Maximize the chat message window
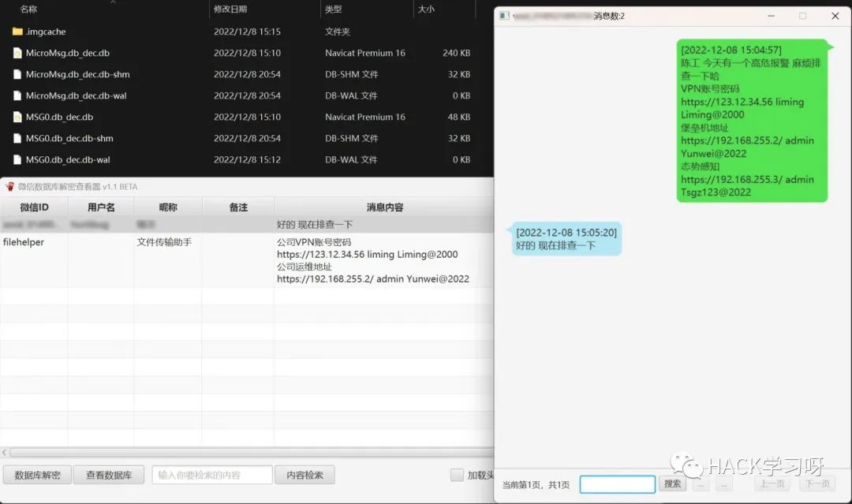Screen dimensions: 852x504 point(802,16)
